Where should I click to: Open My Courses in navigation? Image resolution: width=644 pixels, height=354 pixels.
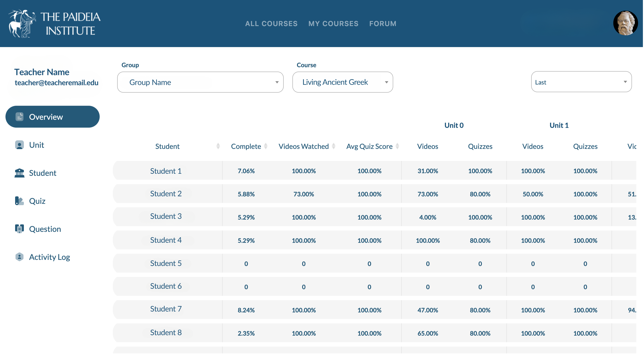pyautogui.click(x=333, y=23)
